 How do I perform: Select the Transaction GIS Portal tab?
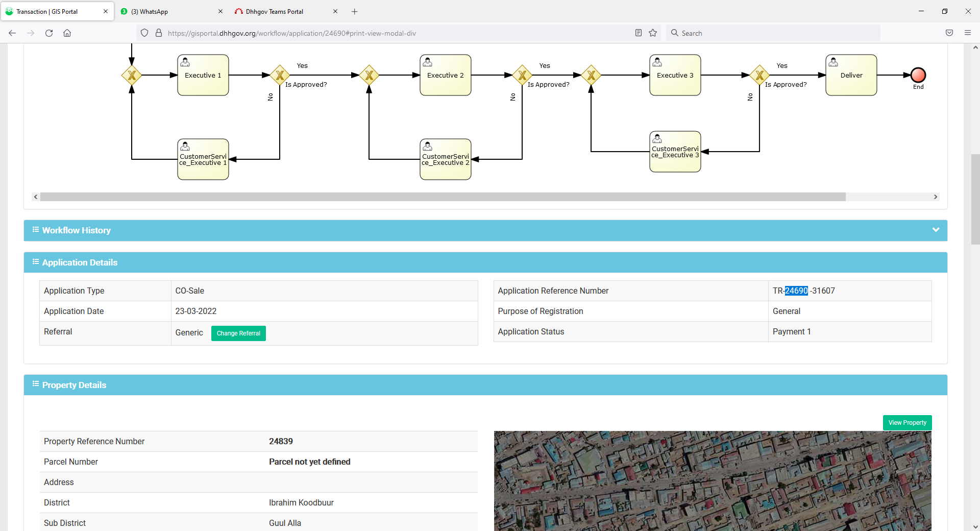[x=57, y=11]
